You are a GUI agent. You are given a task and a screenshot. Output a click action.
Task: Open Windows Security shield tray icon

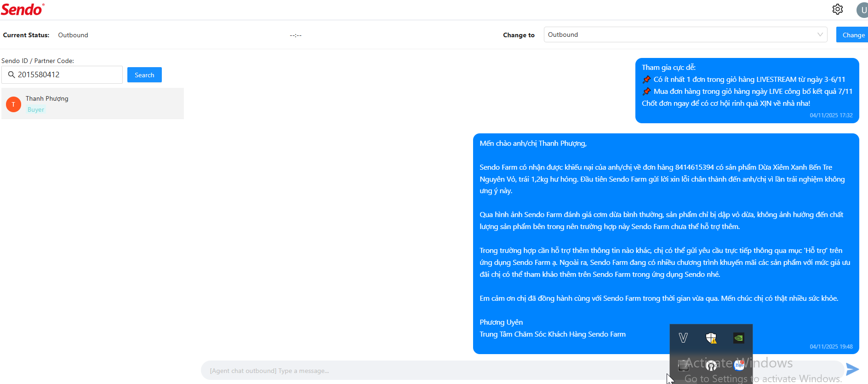[x=711, y=338]
